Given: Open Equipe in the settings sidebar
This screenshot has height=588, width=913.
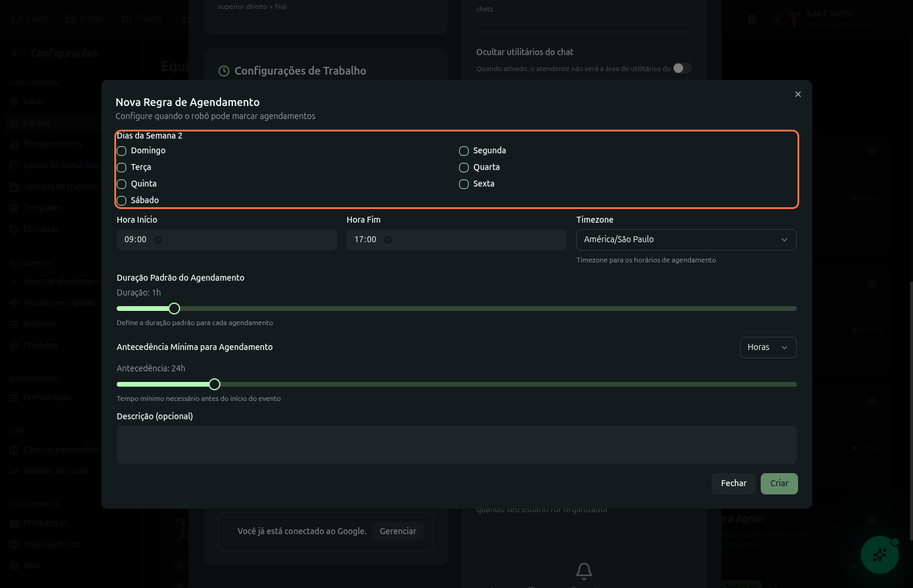Looking at the screenshot, I should point(37,123).
